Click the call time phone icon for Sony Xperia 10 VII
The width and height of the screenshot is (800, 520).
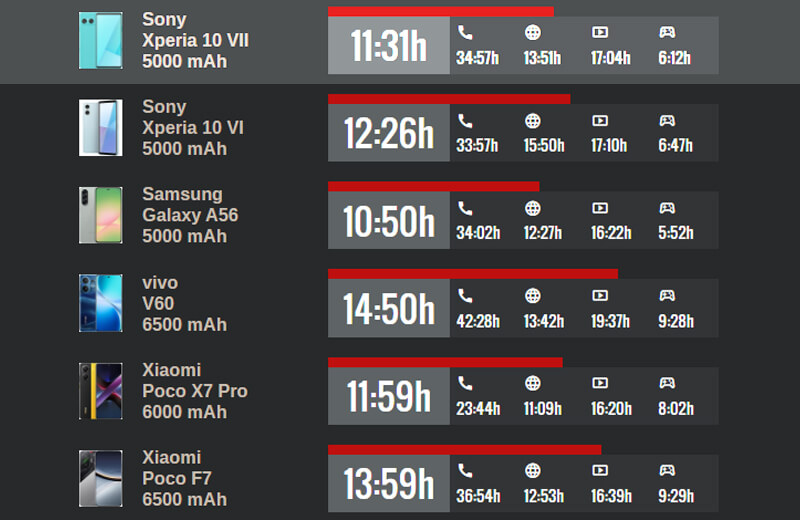(465, 33)
